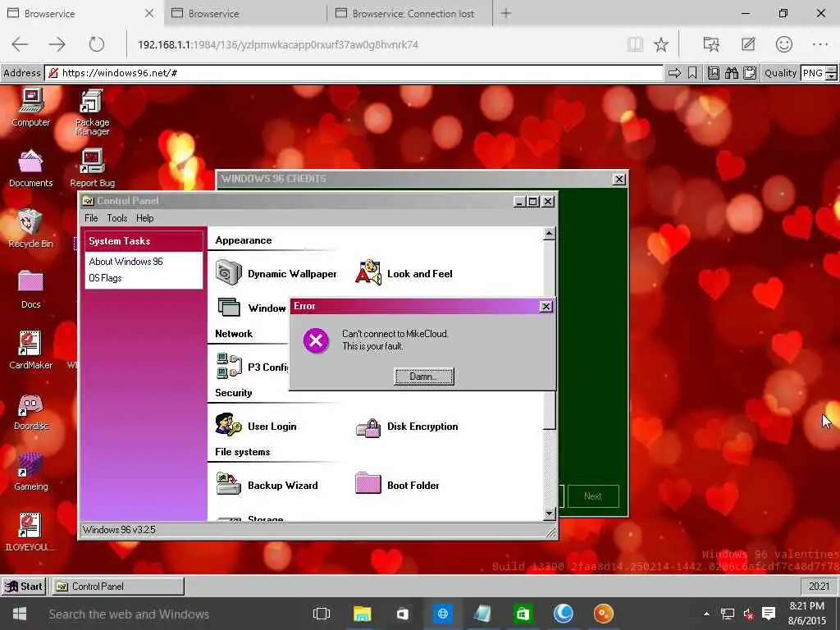Screen dimensions: 840x630
Task: Click the Control Panel scrollbar down arrow
Action: coord(549,514)
